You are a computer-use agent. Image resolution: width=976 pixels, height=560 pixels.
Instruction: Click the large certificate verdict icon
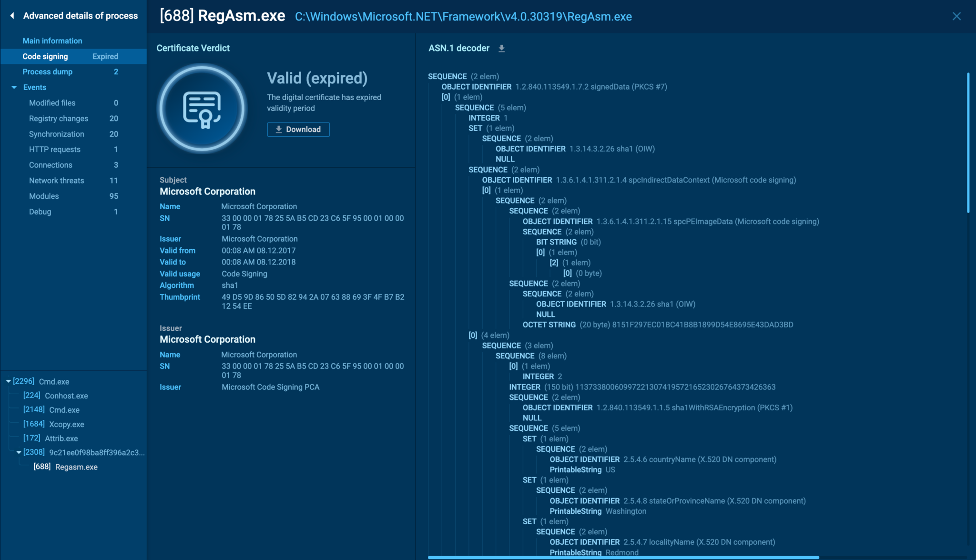pos(202,108)
